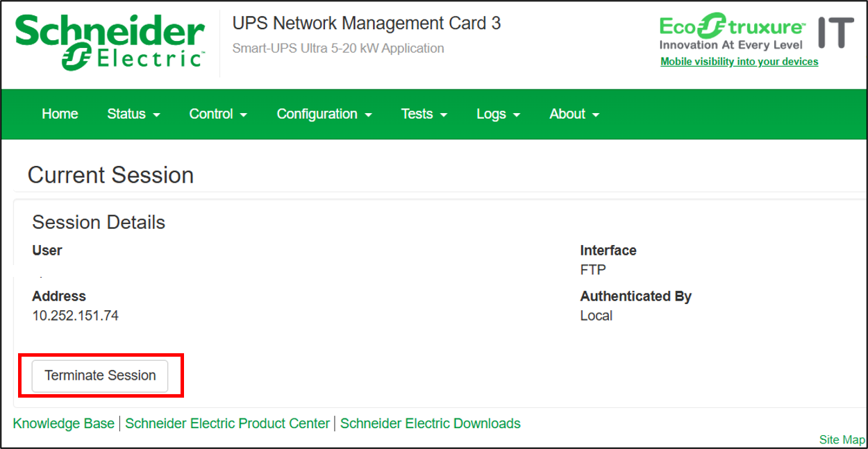
Task: Open the Knowledge Base link
Action: pyautogui.click(x=64, y=423)
